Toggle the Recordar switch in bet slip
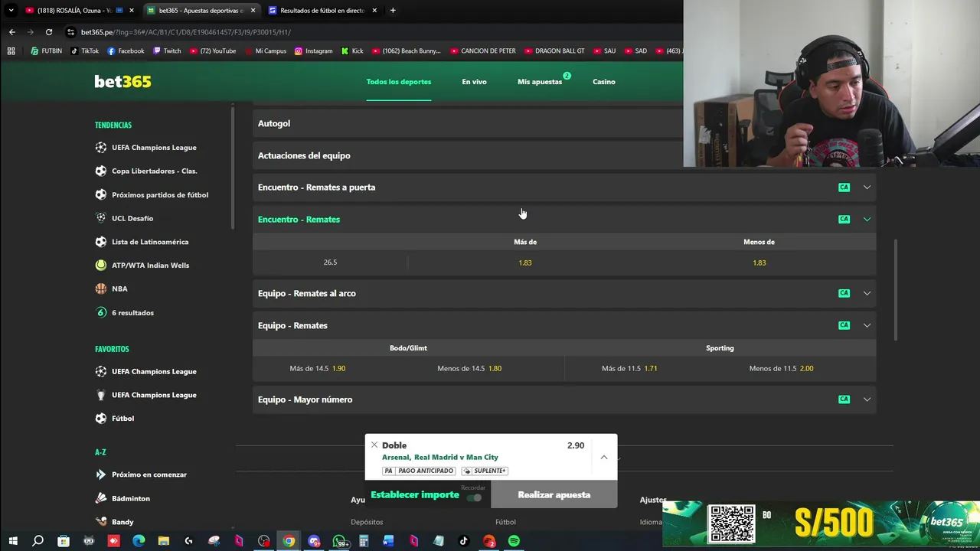Image resolution: width=980 pixels, height=551 pixels. point(474,497)
